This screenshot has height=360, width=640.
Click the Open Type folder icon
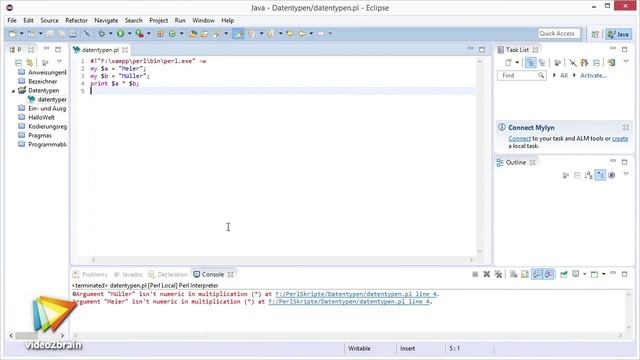pos(193,34)
